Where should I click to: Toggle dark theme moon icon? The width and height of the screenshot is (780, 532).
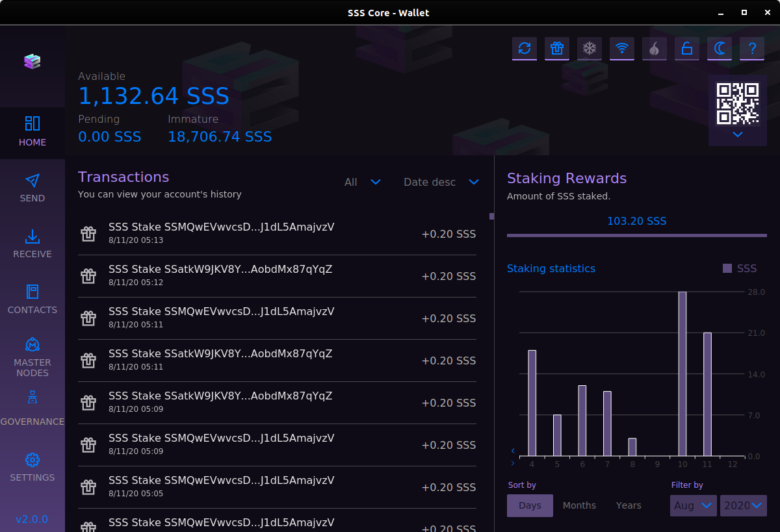pos(720,48)
